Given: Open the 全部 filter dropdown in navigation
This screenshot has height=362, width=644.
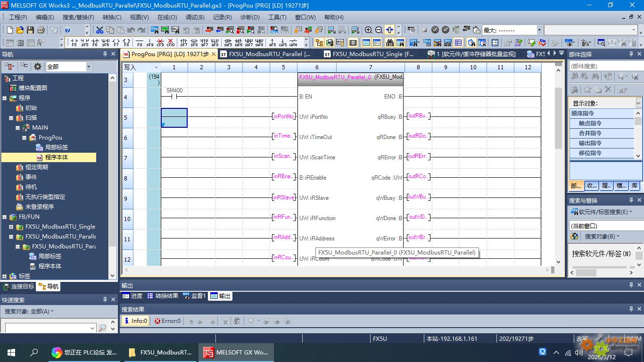Looking at the screenshot, I should 89,66.
